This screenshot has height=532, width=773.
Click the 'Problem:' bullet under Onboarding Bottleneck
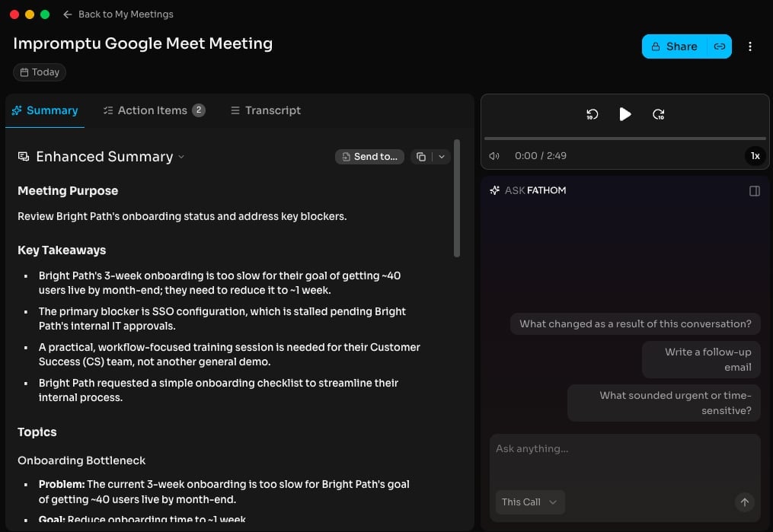224,492
